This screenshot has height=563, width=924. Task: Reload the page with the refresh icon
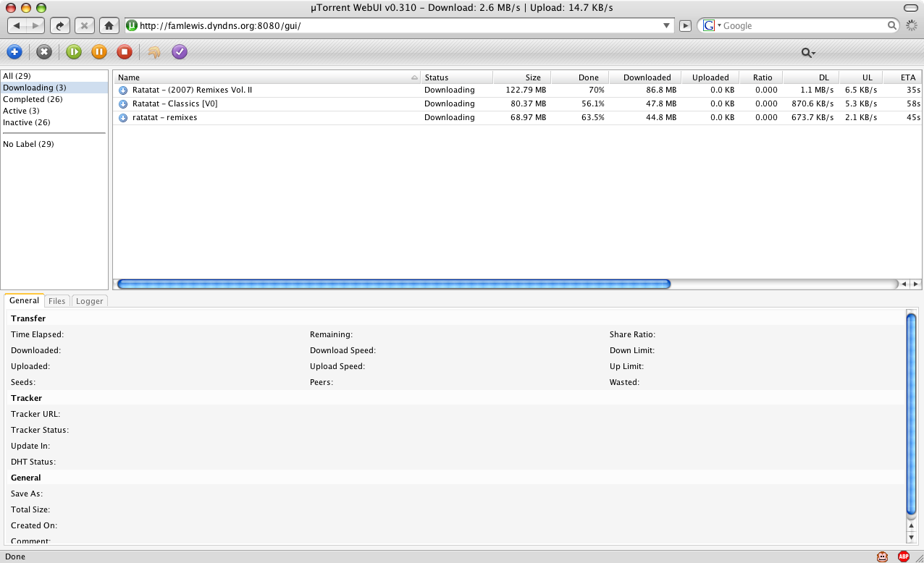coord(61,25)
